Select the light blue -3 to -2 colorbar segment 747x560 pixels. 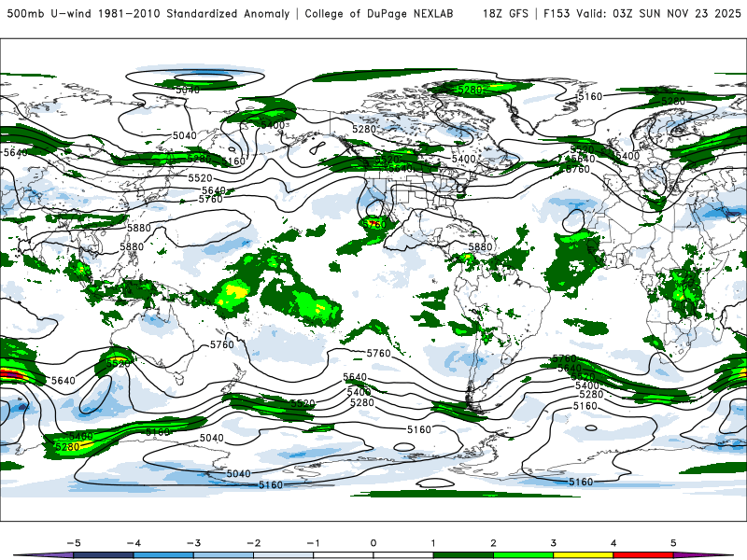coord(223,555)
